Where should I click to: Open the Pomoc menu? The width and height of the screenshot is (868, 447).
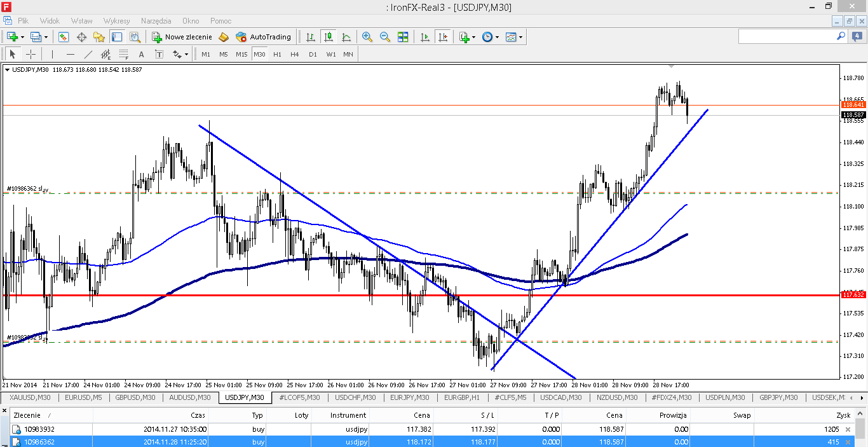pos(220,21)
